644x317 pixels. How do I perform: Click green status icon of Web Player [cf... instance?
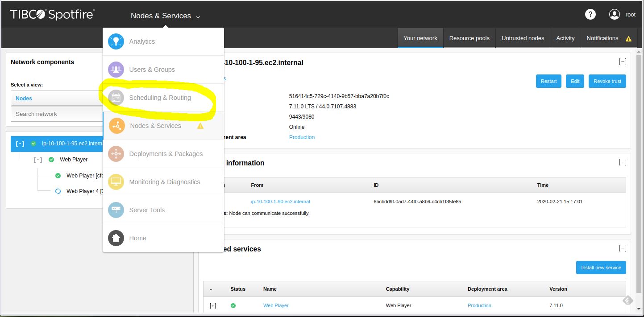tap(58, 176)
